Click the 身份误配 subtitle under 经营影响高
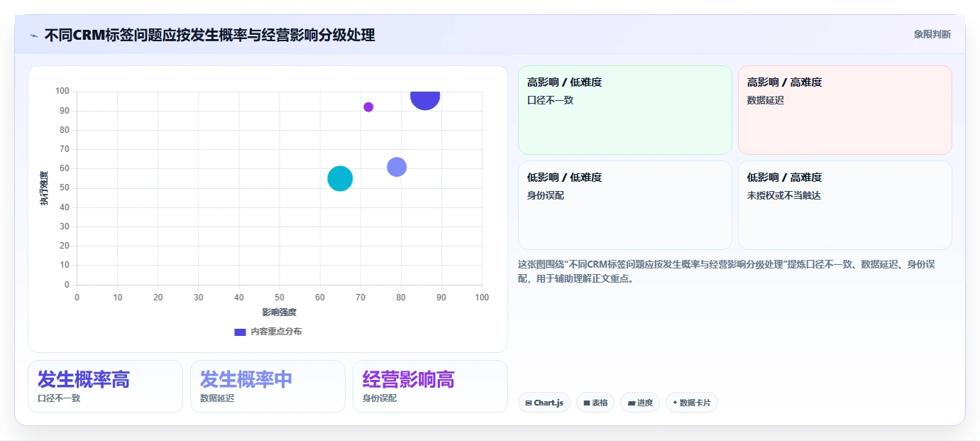Image resolution: width=980 pixels, height=441 pixels. pos(380,398)
